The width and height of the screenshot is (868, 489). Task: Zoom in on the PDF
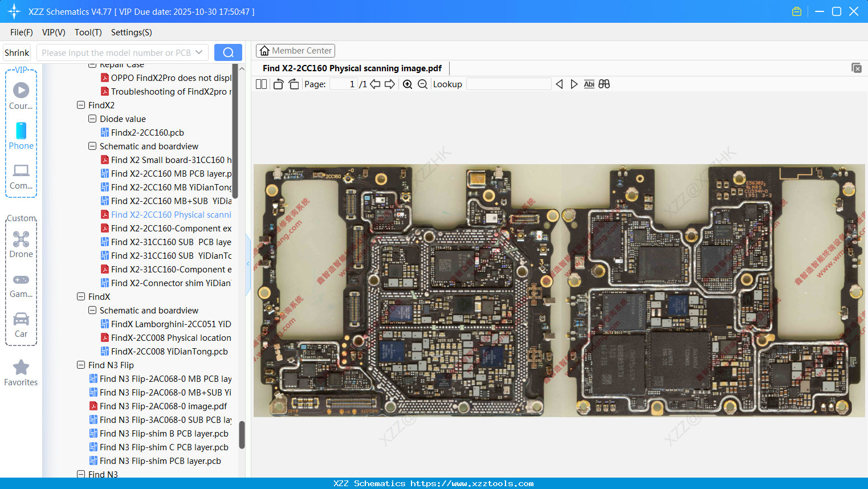point(407,84)
